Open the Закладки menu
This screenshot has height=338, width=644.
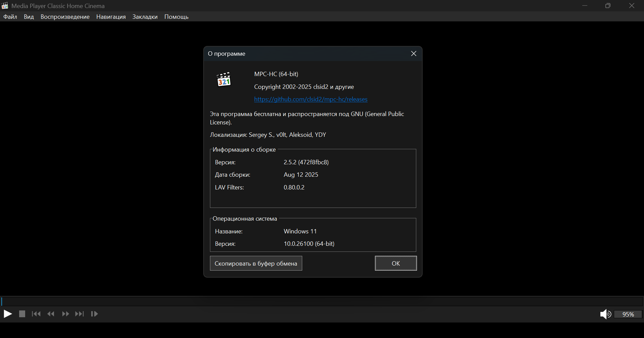[x=145, y=17]
